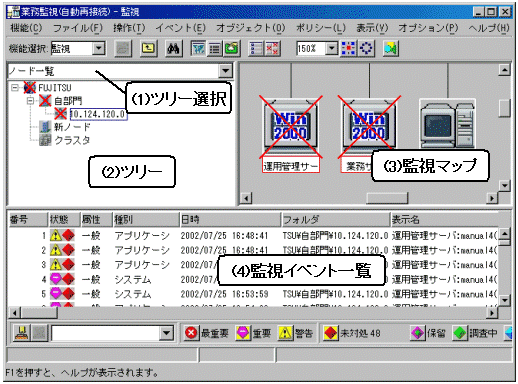The height and width of the screenshot is (384, 518).
Task: Select the 10.124.120.0 tree node
Action: [98, 114]
